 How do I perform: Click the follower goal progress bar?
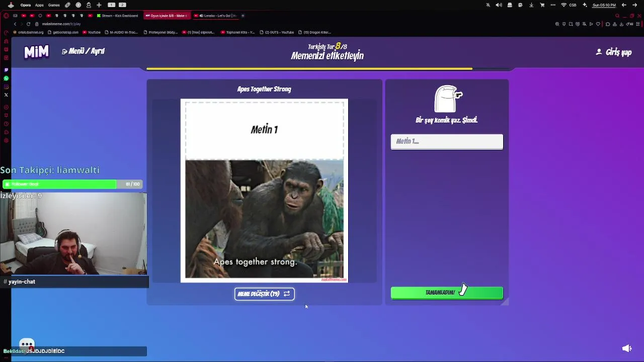(72, 184)
